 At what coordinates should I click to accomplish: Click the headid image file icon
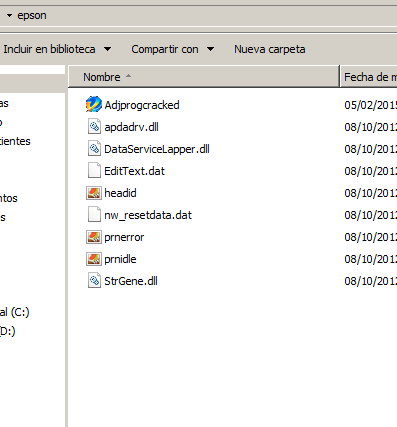[94, 193]
